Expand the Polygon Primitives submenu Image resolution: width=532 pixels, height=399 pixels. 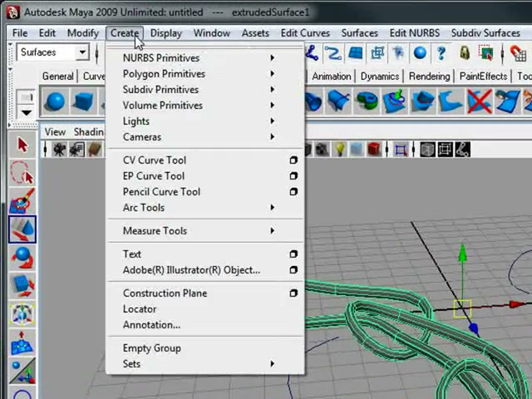(x=205, y=74)
